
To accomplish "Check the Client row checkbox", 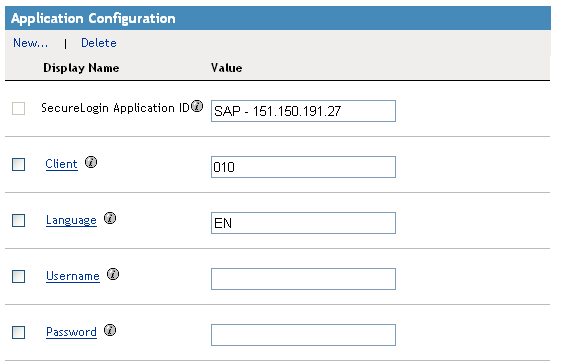I will pyautogui.click(x=19, y=165).
